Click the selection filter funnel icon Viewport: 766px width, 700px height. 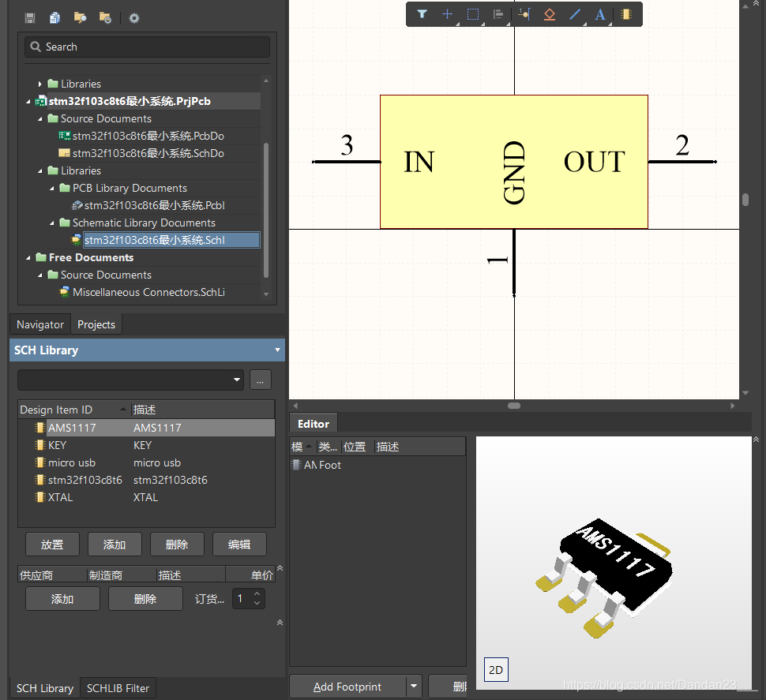[x=422, y=14]
